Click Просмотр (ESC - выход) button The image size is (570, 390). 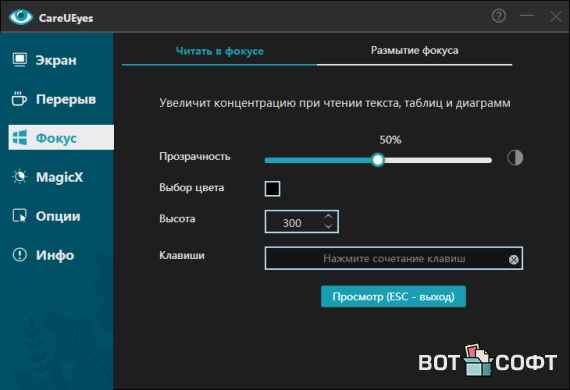pos(393,297)
